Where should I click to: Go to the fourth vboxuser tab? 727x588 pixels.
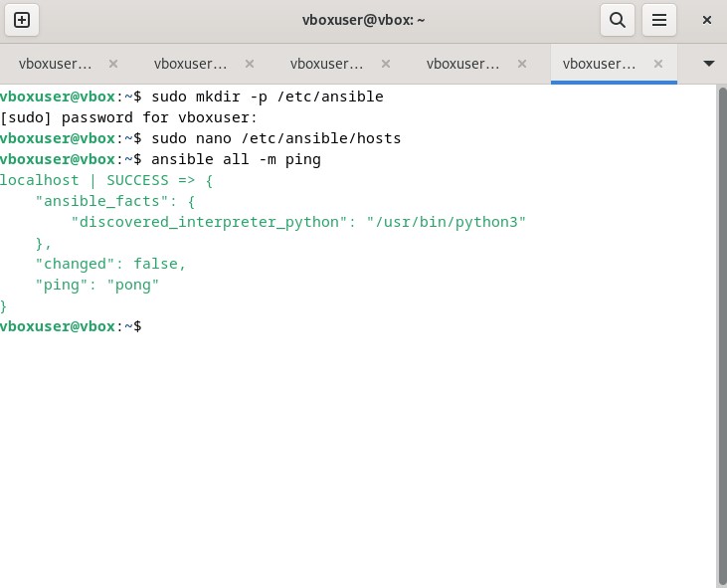tap(462, 64)
